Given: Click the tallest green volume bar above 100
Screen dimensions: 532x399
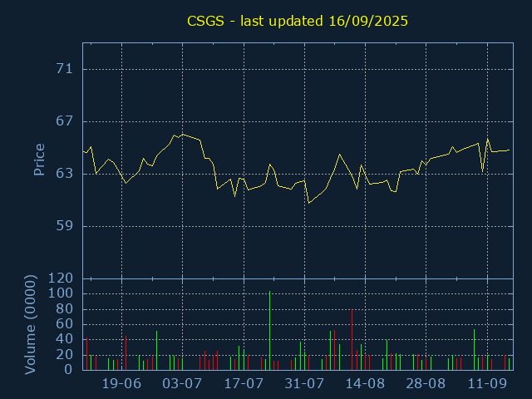Looking at the screenshot, I should point(269,331).
